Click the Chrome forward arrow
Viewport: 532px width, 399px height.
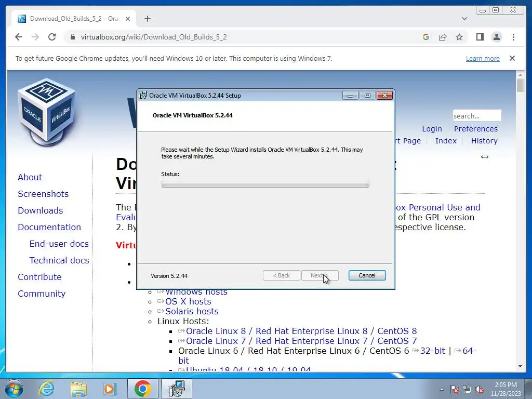pos(35,37)
